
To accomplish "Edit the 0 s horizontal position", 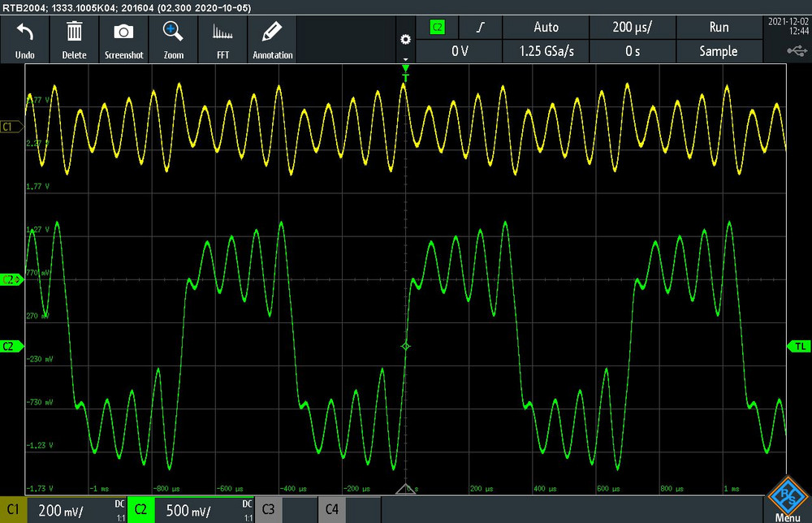I will [633, 51].
